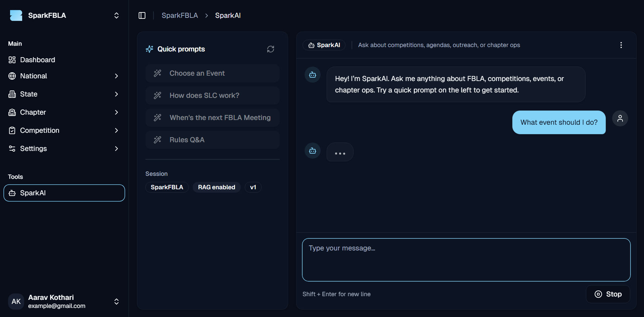Click the bot avatar beside the greeting
644x317 pixels.
click(x=313, y=75)
